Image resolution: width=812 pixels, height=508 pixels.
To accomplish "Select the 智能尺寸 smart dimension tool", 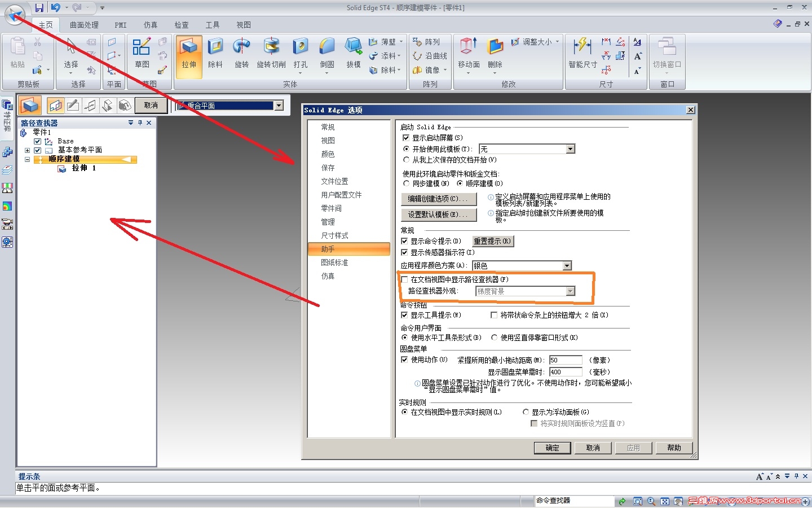I will point(582,52).
